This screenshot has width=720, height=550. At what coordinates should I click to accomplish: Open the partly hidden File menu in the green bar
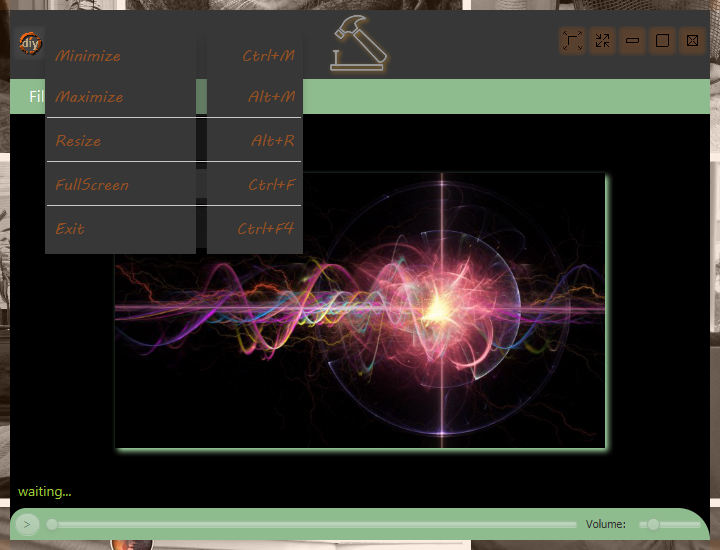click(x=37, y=96)
